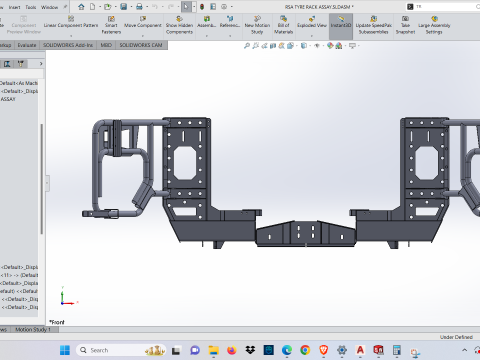Open File Properties icon

(213, 7)
